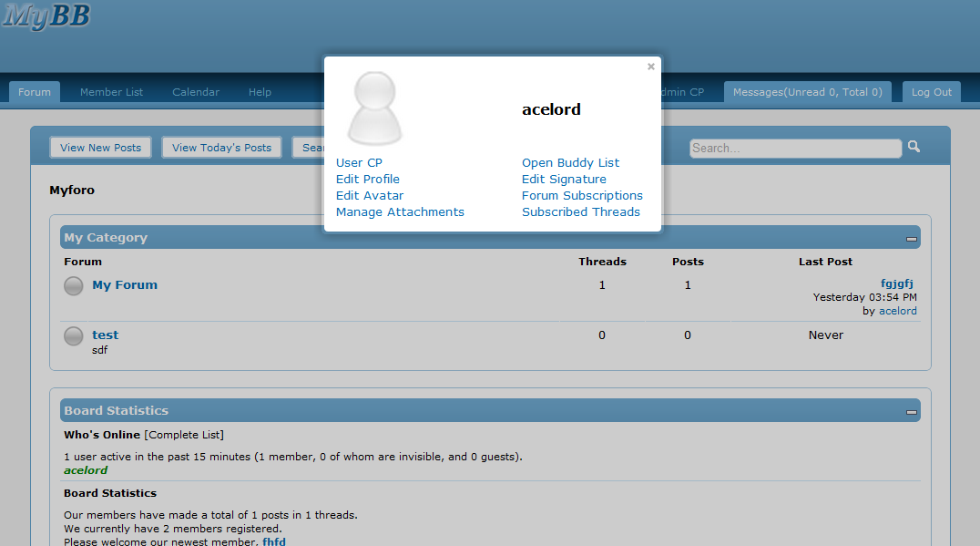980x546 pixels.
Task: Open the Help tab
Action: point(260,92)
